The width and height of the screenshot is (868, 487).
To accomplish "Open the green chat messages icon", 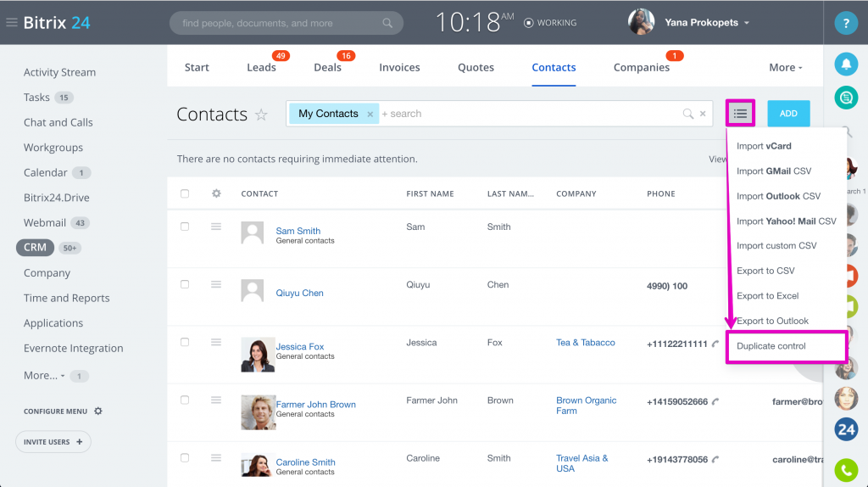I will coord(846,98).
